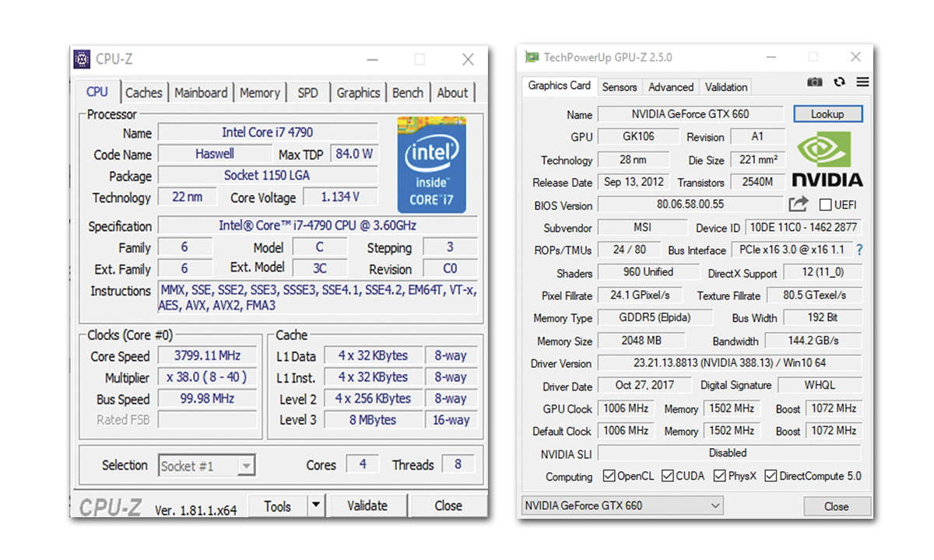Viewport: 934px width, 560px height.
Task: Toggle the UEFI checkbox
Action: [x=826, y=205]
